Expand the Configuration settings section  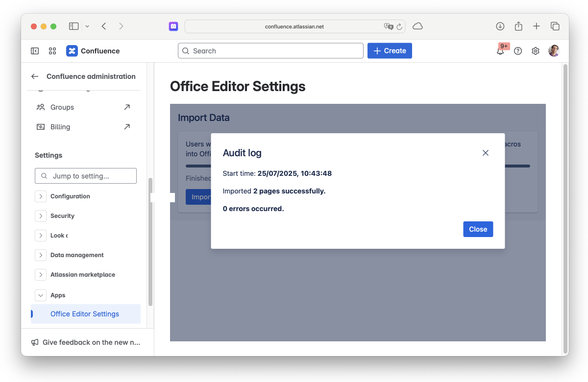[41, 196]
